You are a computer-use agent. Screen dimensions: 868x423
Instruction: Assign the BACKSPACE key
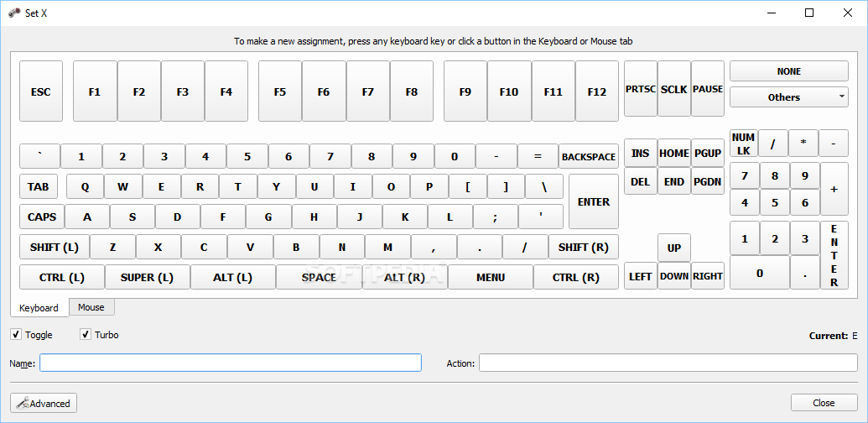click(589, 156)
